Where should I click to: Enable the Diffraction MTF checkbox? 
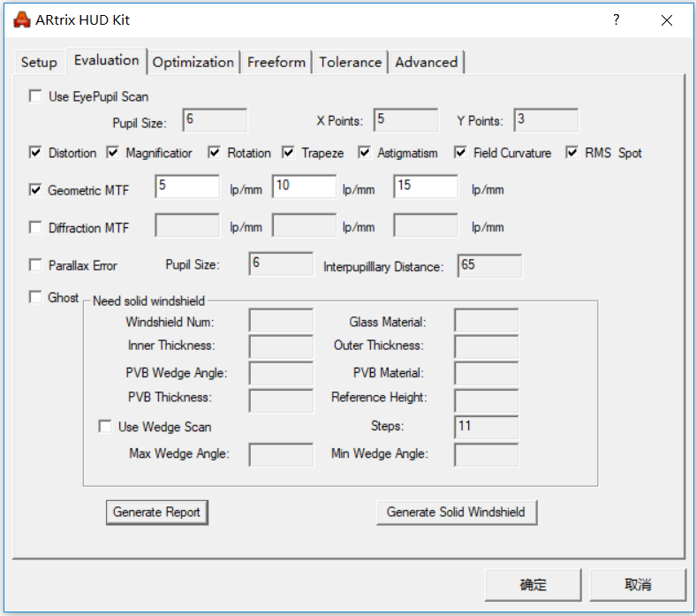pyautogui.click(x=35, y=227)
